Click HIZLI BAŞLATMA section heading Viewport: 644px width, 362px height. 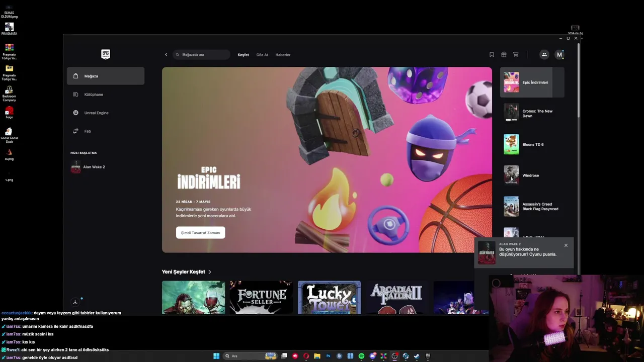(x=84, y=153)
